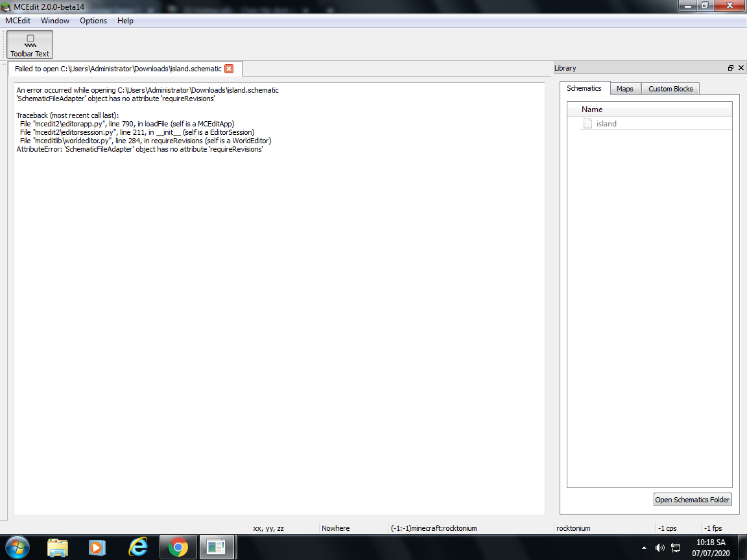Switch to the Schematics tab
The width and height of the screenshot is (747, 560).
584,88
